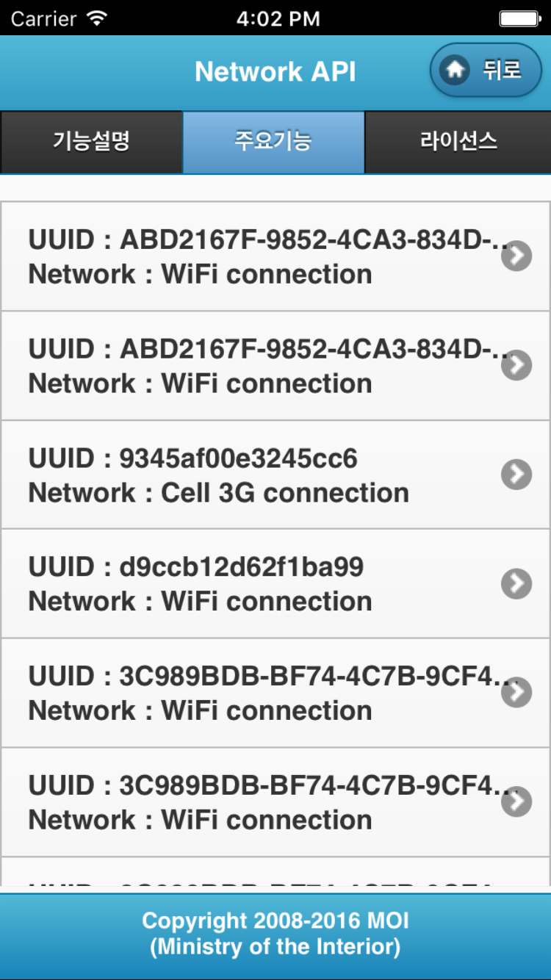Screen dimensions: 551x980
Task: Tap chevron arrow on the 9345af00e3245cc6 row
Action: pos(516,475)
